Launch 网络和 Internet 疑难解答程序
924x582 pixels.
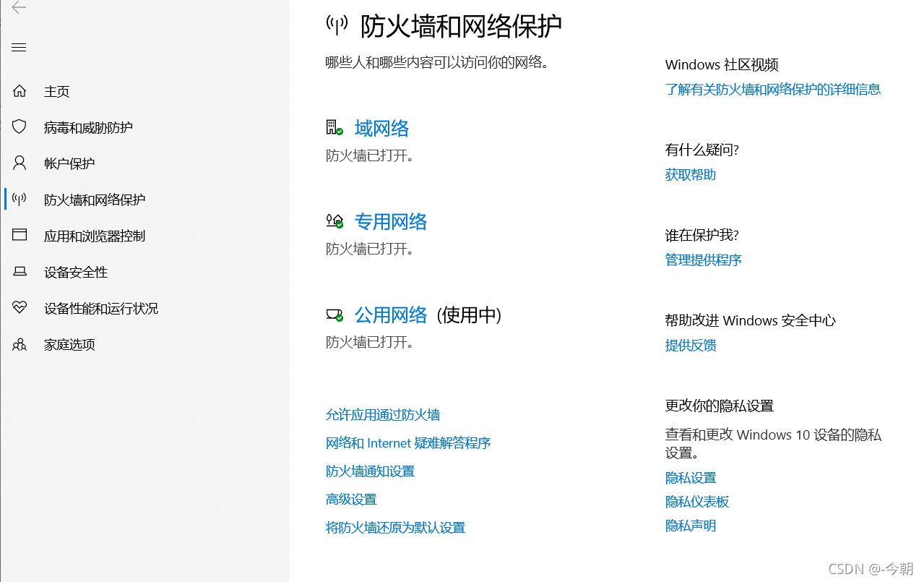click(408, 442)
